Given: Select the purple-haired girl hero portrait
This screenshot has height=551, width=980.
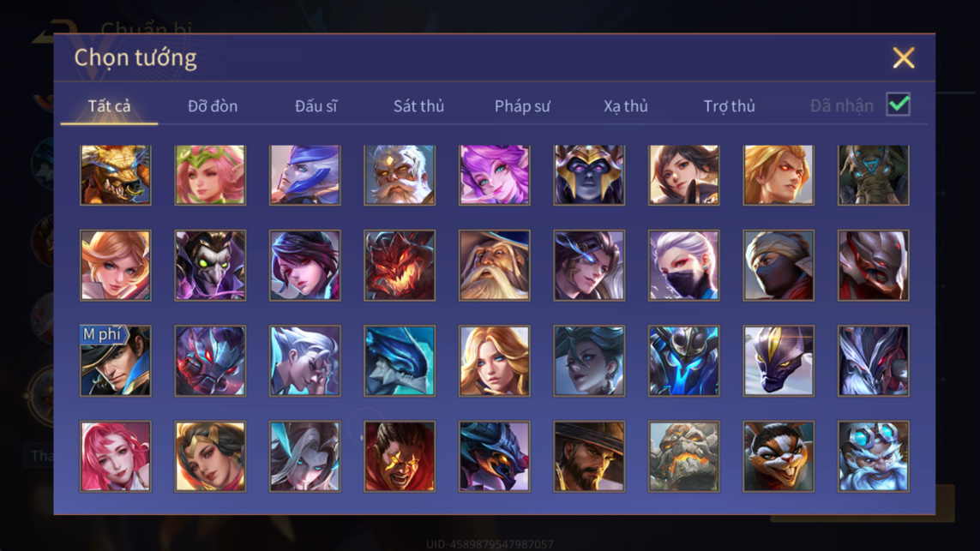Looking at the screenshot, I should click(495, 175).
